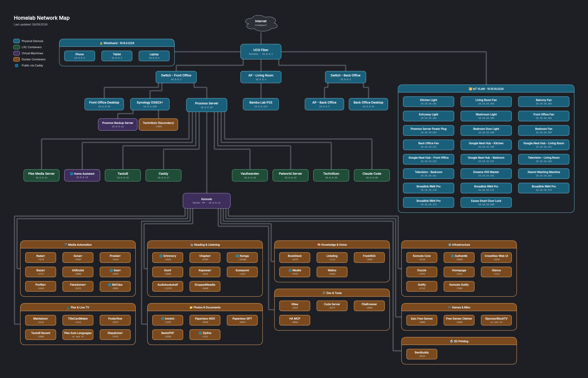Click the lock icon in WireGuard header
This screenshot has height=378, width=588.
[101, 43]
